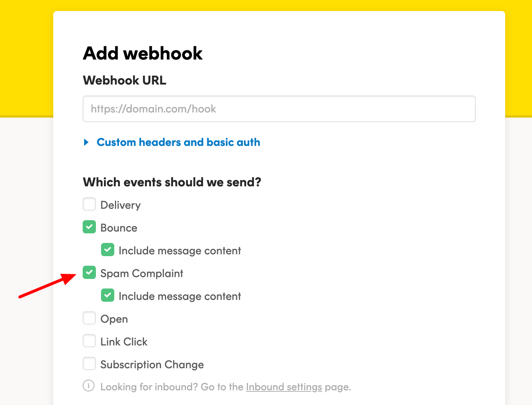Open the Inbound settings link
532x405 pixels.
pos(284,387)
